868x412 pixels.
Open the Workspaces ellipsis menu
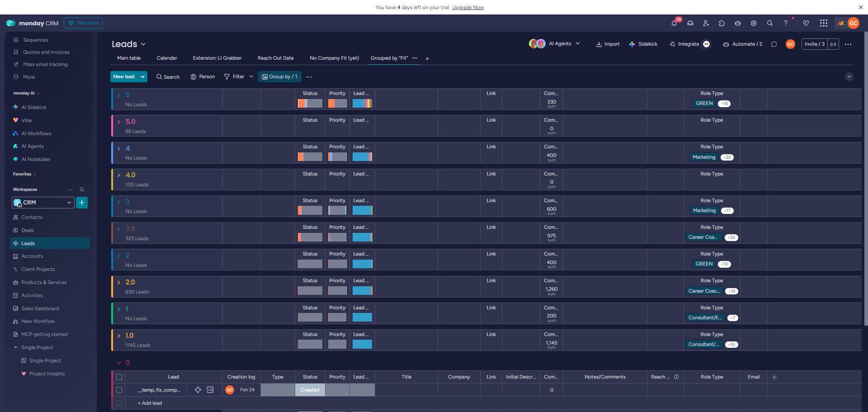(x=70, y=189)
